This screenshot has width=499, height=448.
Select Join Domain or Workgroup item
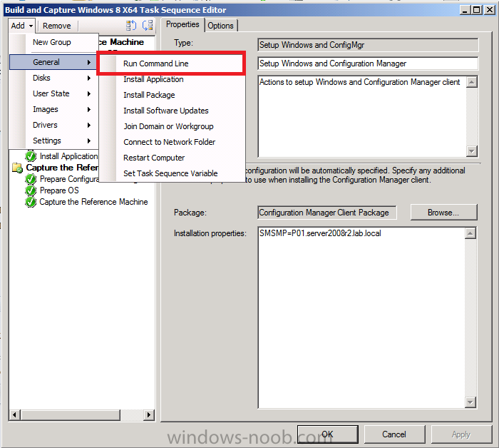pos(172,126)
